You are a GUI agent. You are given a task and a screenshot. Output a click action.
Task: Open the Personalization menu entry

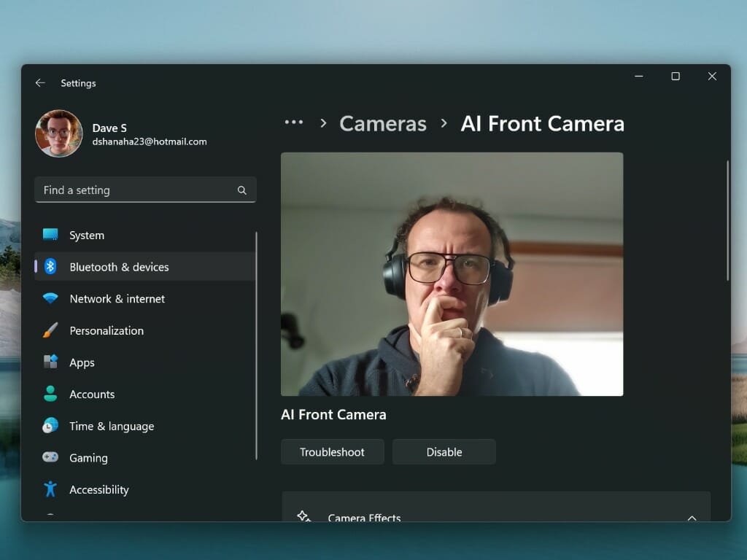(145, 330)
